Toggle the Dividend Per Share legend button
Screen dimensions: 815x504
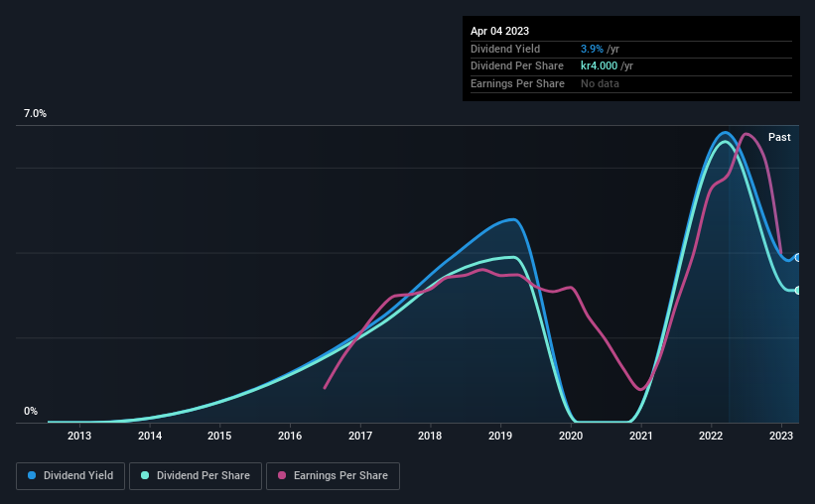[196, 476]
